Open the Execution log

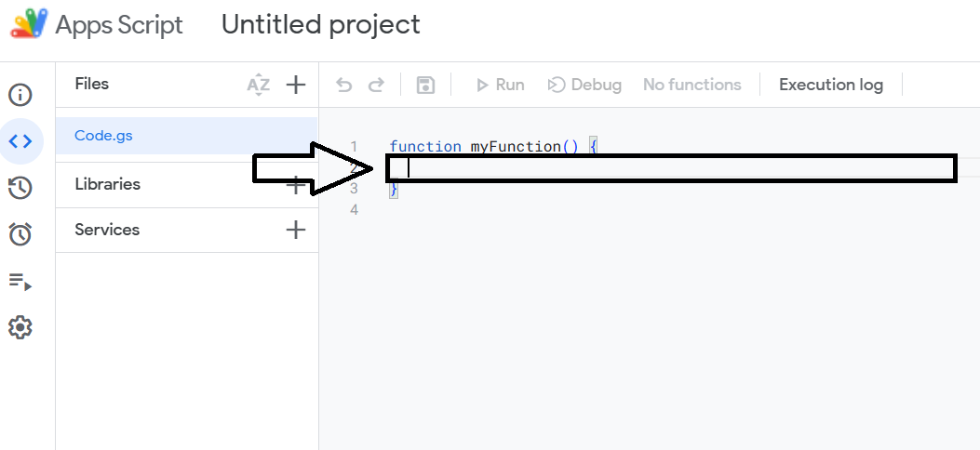tap(830, 86)
